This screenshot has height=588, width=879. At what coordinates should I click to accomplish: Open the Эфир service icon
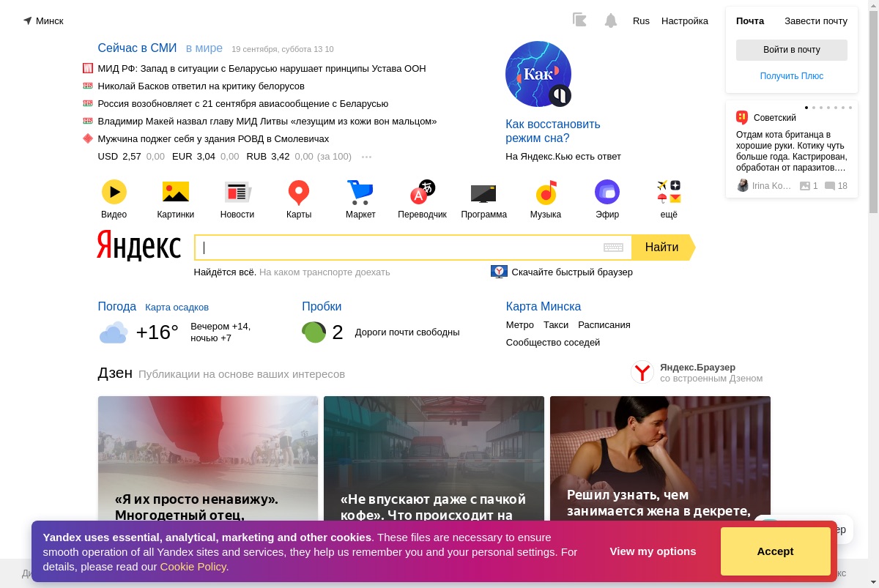click(607, 192)
